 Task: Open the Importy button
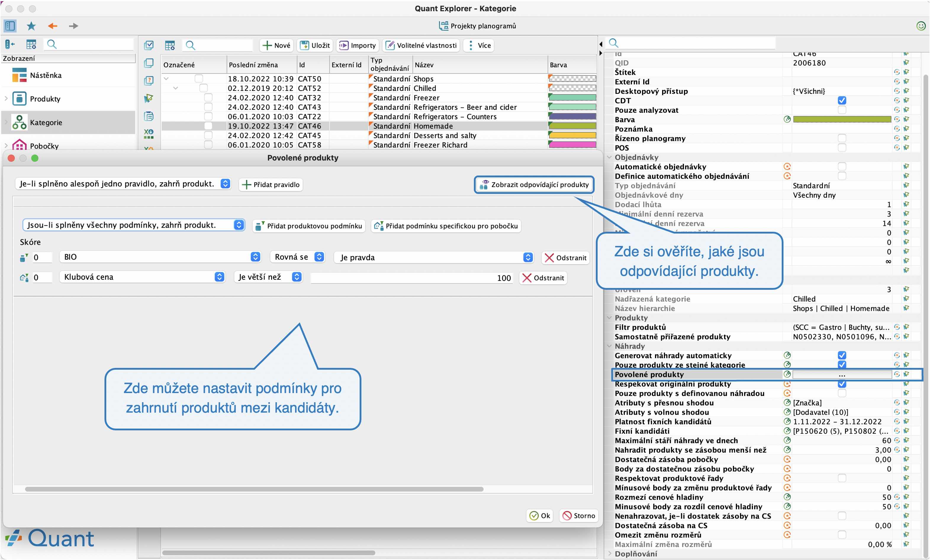click(x=357, y=45)
